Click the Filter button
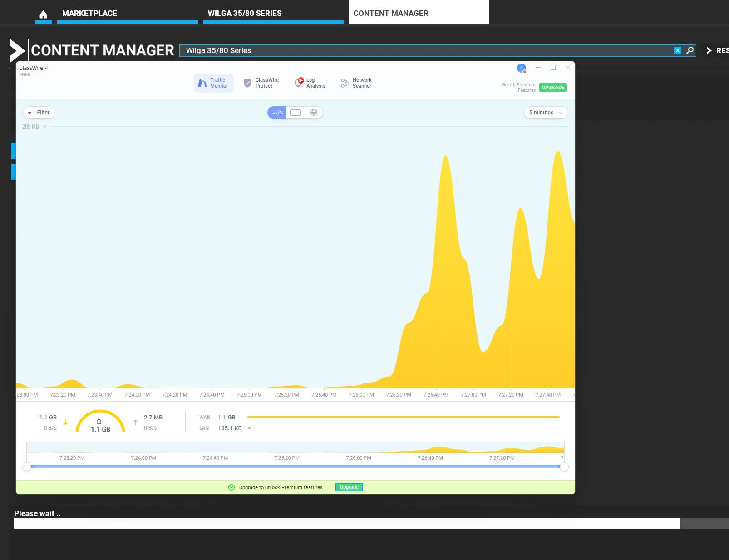729x560 pixels. click(39, 113)
